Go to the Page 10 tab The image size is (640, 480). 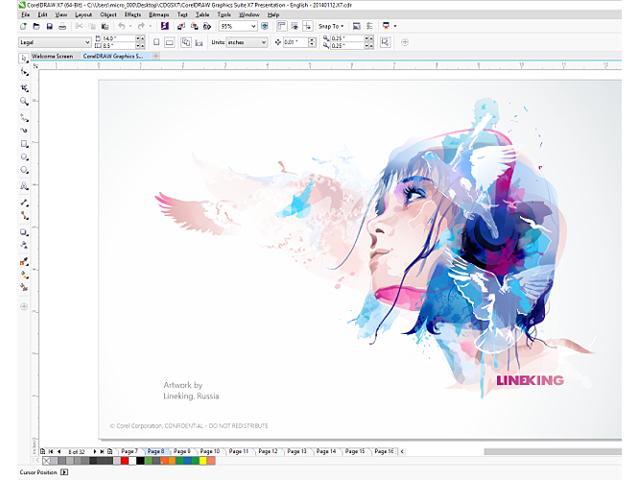pyautogui.click(x=209, y=452)
